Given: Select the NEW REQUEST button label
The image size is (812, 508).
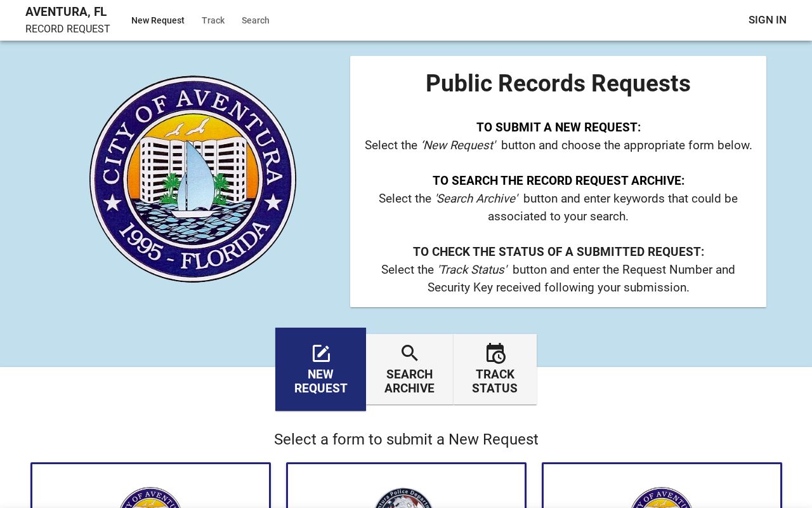Looking at the screenshot, I should pos(320,381).
